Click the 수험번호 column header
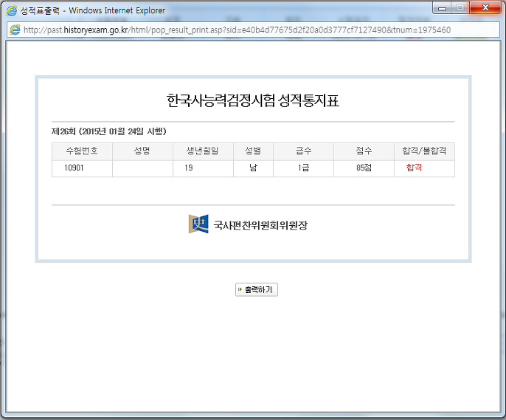 [82, 151]
